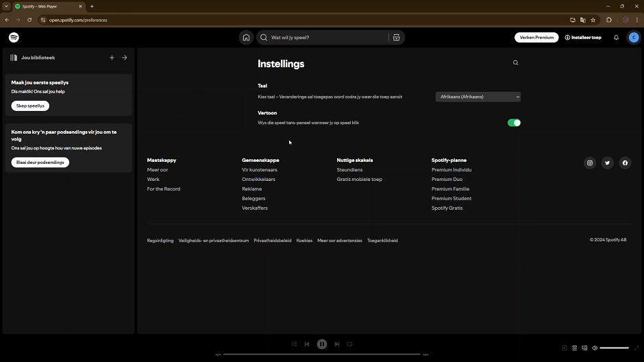644x362 pixels.
Task: Open Privaatheidsbeleid footer link
Action: pyautogui.click(x=272, y=241)
